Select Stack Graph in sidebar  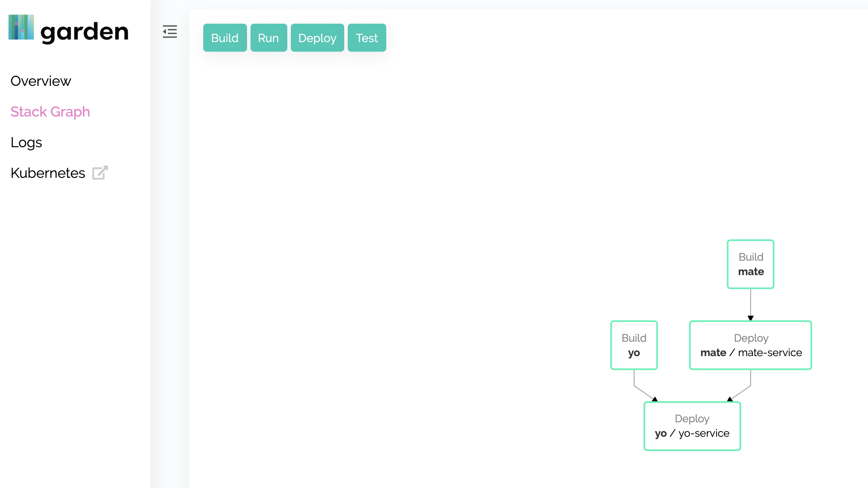50,112
